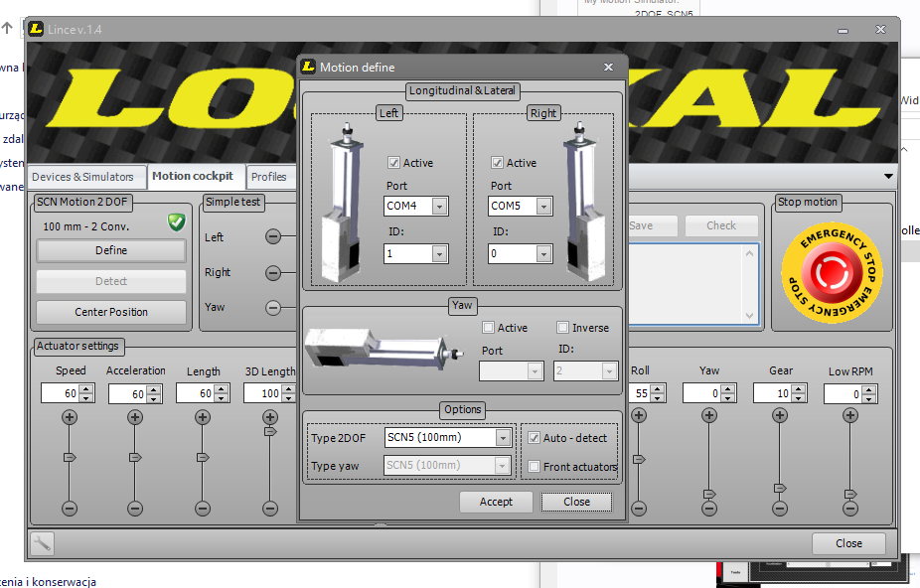The width and height of the screenshot is (920, 588).
Task: Click the Center Position button
Action: point(111,312)
